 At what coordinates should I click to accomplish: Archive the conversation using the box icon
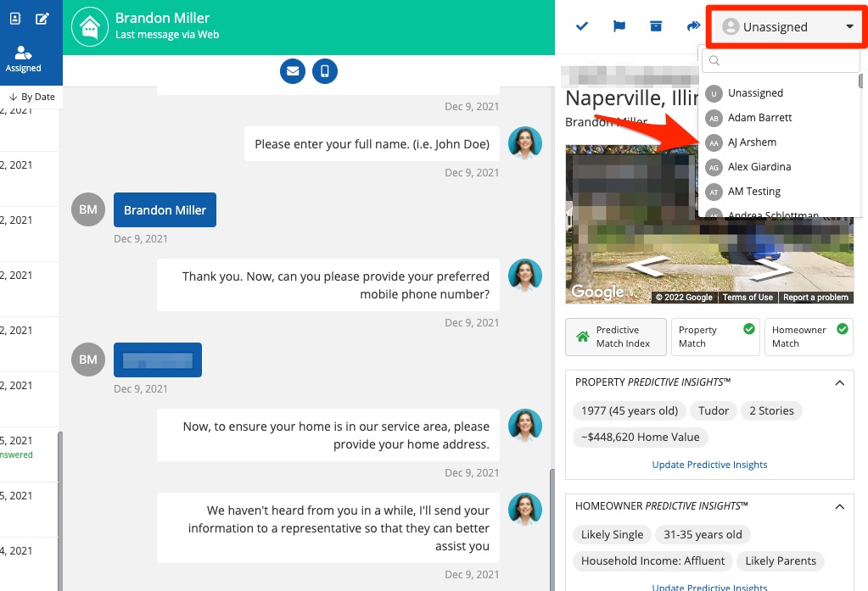point(656,26)
